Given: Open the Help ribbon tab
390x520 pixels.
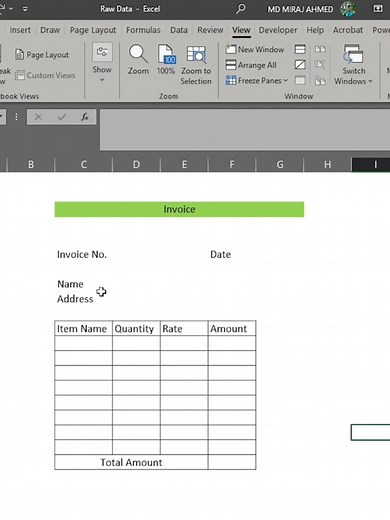Looking at the screenshot, I should 315,30.
